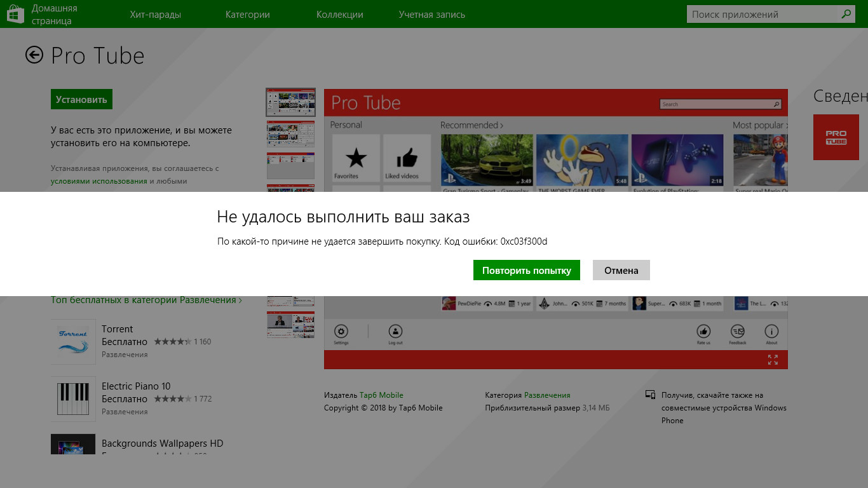Click the Settings gear icon in screenshot
This screenshot has width=868, height=488.
[x=341, y=331]
